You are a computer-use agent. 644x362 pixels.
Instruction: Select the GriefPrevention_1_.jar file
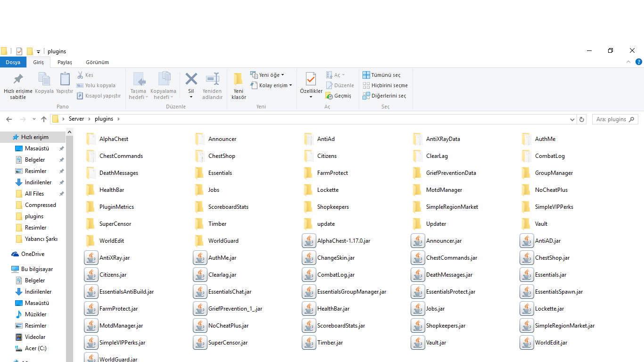228,309
